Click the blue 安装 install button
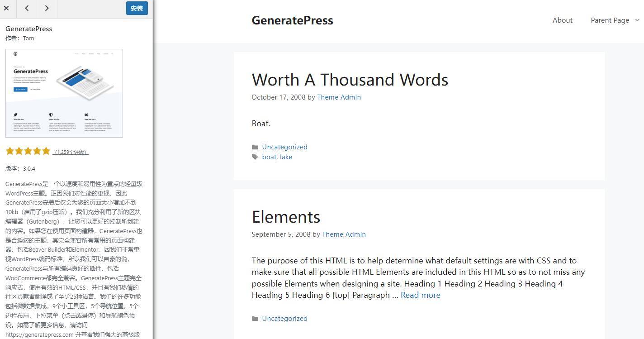 137,8
